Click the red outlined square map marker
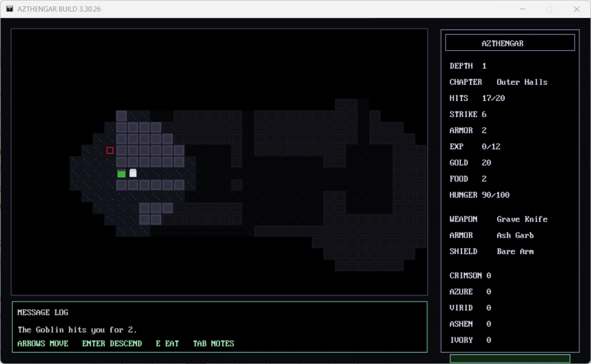The width and height of the screenshot is (591, 364). 110,151
